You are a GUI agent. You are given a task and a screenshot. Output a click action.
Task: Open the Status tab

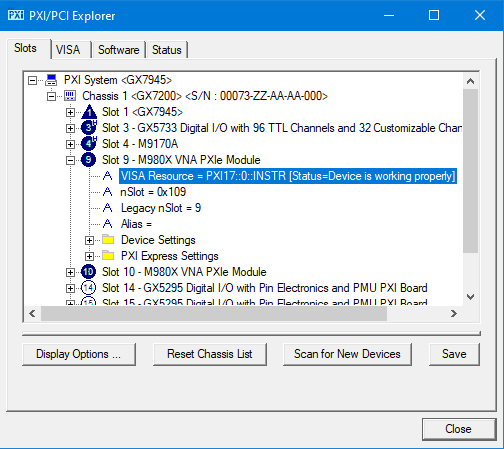tap(167, 50)
